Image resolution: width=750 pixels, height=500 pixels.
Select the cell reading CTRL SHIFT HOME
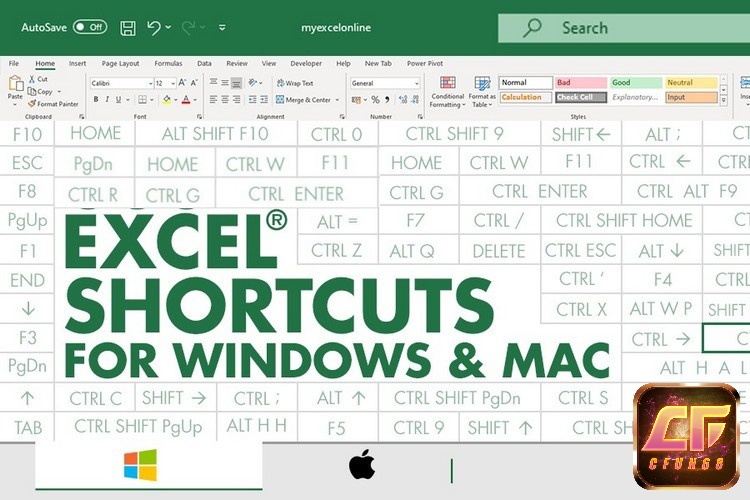pos(621,221)
